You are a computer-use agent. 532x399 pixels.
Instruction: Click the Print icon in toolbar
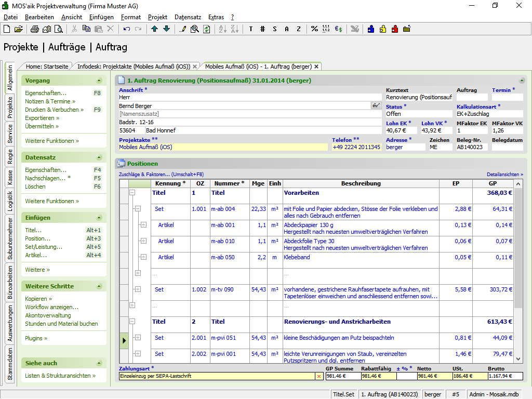34,29
